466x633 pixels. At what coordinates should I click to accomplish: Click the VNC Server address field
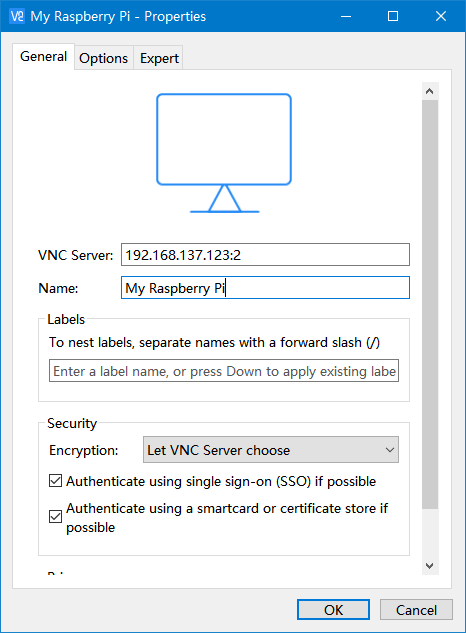(265, 255)
